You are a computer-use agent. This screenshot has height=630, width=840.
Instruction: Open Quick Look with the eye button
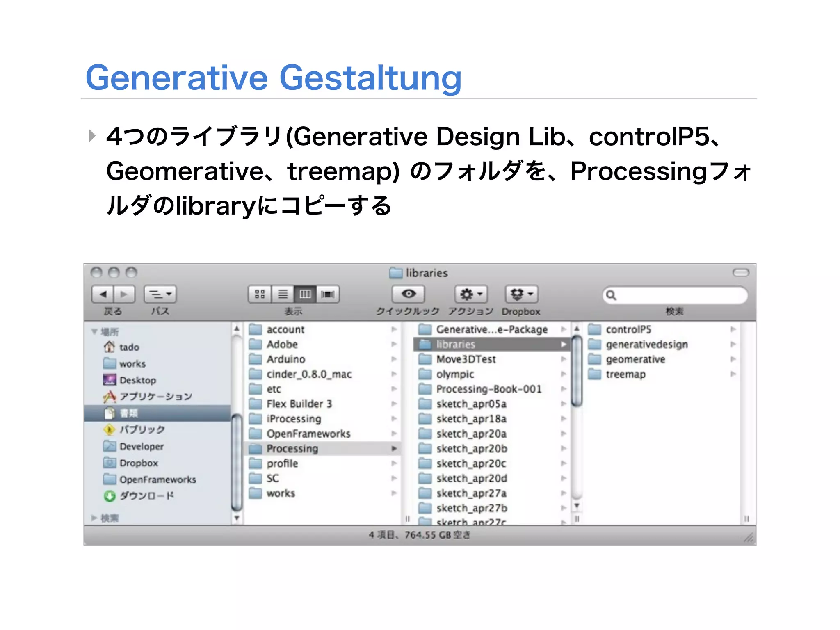(409, 294)
